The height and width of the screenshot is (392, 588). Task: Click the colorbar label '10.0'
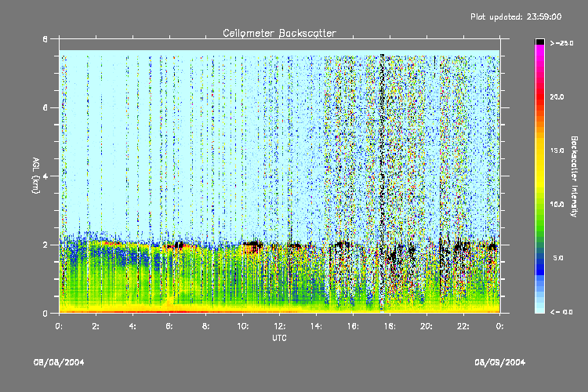tap(557, 205)
